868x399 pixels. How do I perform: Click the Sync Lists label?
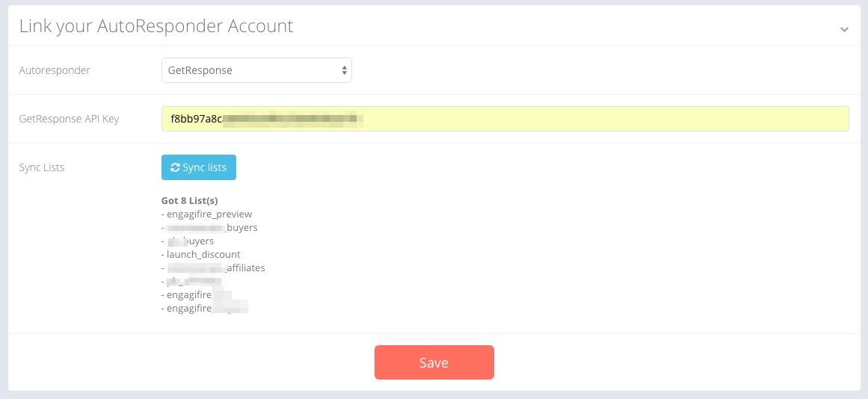point(42,167)
